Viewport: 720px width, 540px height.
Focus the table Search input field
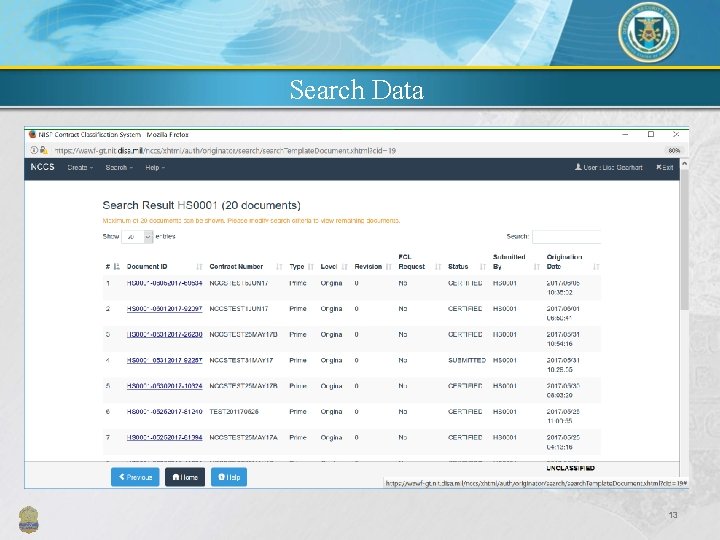[566, 236]
